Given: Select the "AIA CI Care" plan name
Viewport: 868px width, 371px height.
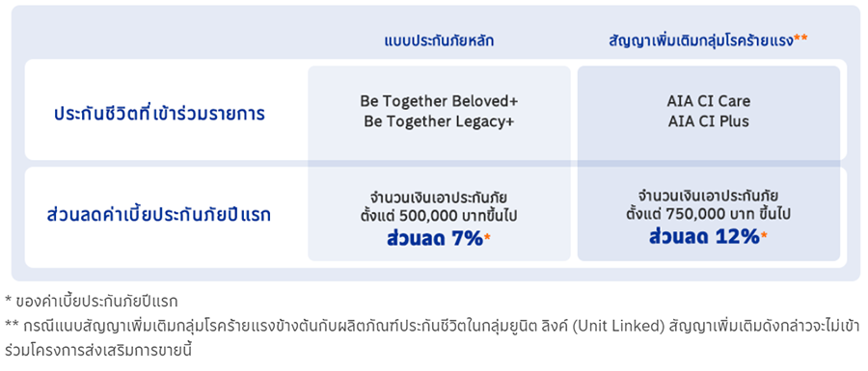Looking at the screenshot, I should 709,102.
